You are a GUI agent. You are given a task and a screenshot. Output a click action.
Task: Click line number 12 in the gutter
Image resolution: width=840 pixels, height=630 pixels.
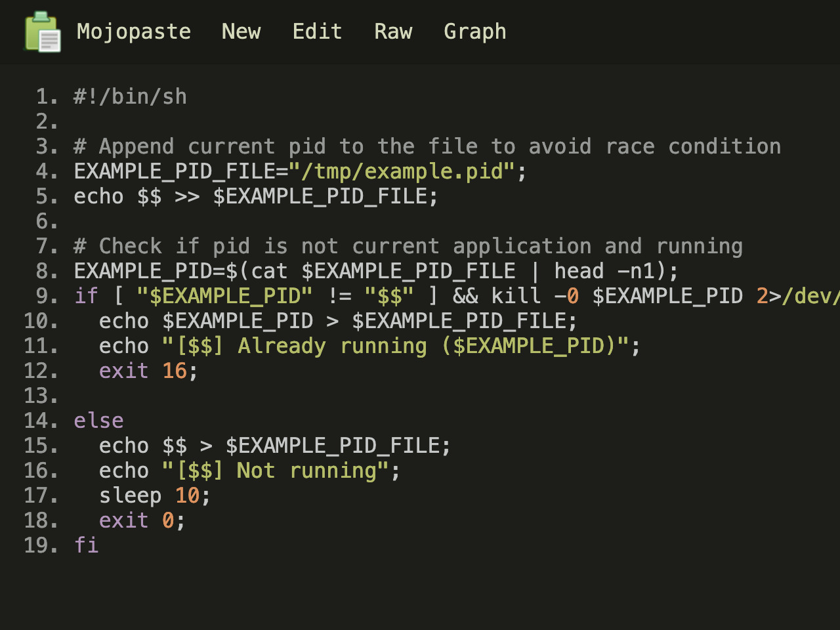tap(41, 371)
